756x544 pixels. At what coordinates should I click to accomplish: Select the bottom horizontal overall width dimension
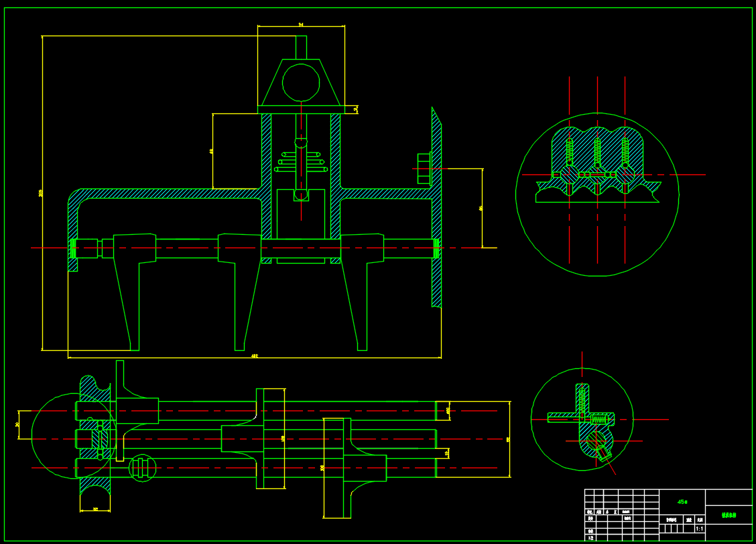255,358
